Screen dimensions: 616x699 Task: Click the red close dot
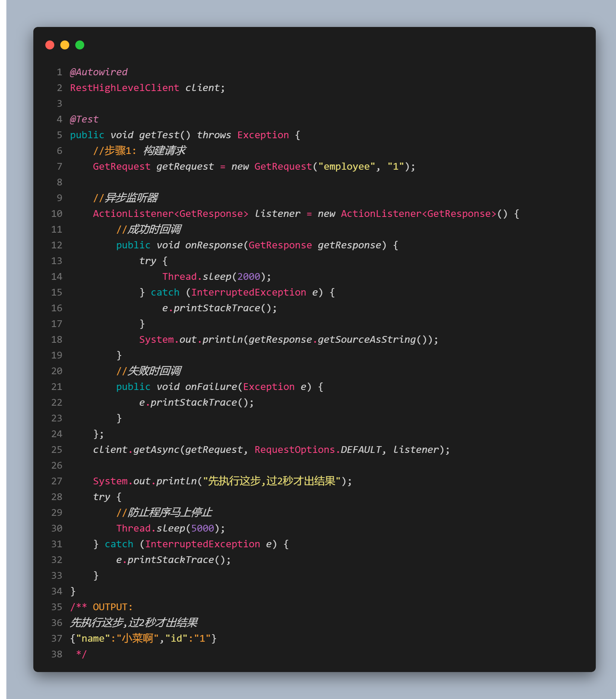[50, 45]
